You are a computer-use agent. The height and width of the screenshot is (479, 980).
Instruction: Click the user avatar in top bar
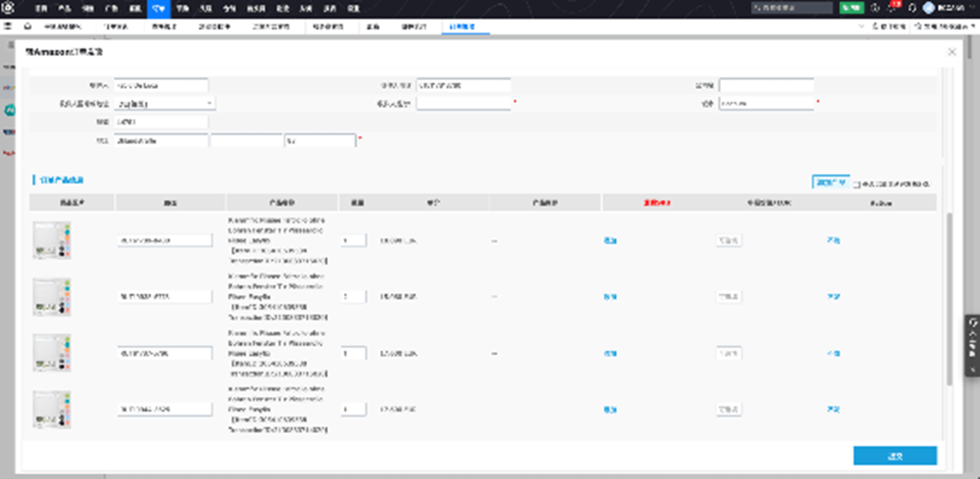point(929,8)
